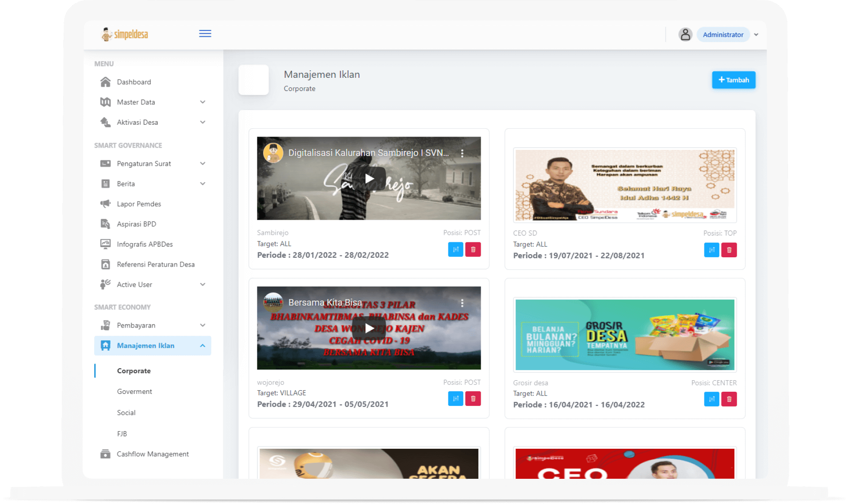849x504 pixels.
Task: Click the 'Periode : 28/01/2022 - 28/02/2022' text
Action: tap(323, 255)
